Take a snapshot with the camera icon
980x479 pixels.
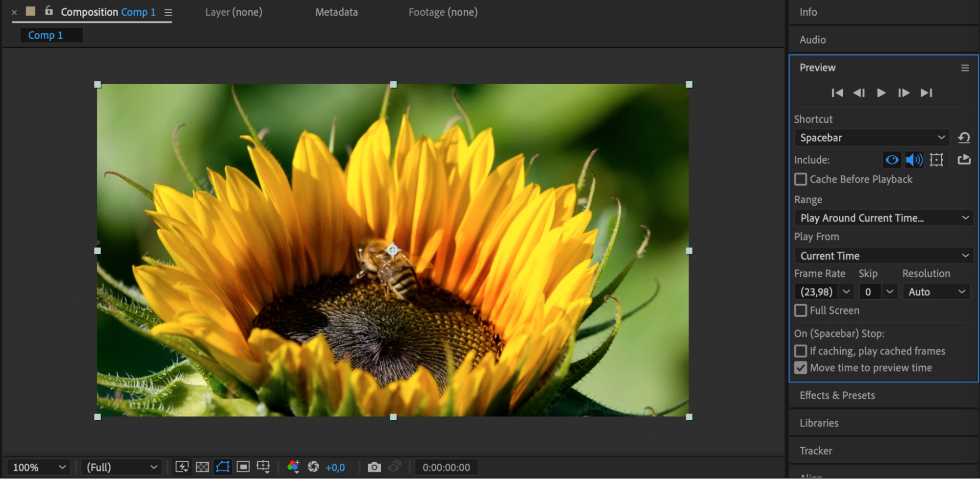coord(374,467)
